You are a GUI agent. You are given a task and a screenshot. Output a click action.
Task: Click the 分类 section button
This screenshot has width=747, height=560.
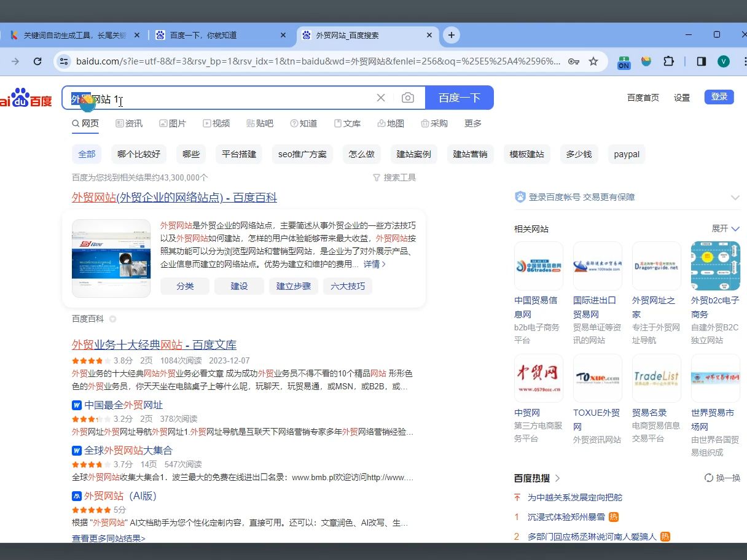pos(185,286)
